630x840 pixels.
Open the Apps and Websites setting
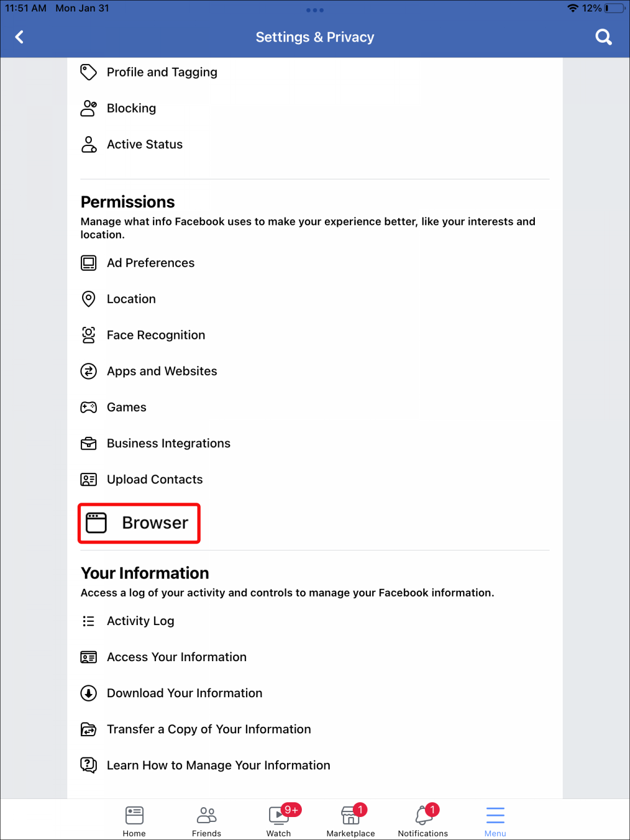pos(162,371)
